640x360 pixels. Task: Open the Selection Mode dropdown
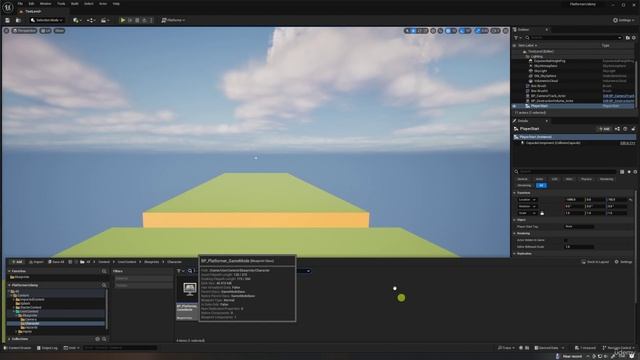pyautogui.click(x=47, y=20)
